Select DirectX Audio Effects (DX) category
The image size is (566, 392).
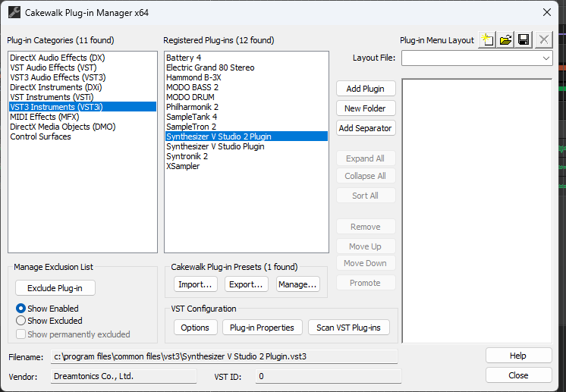click(82, 58)
